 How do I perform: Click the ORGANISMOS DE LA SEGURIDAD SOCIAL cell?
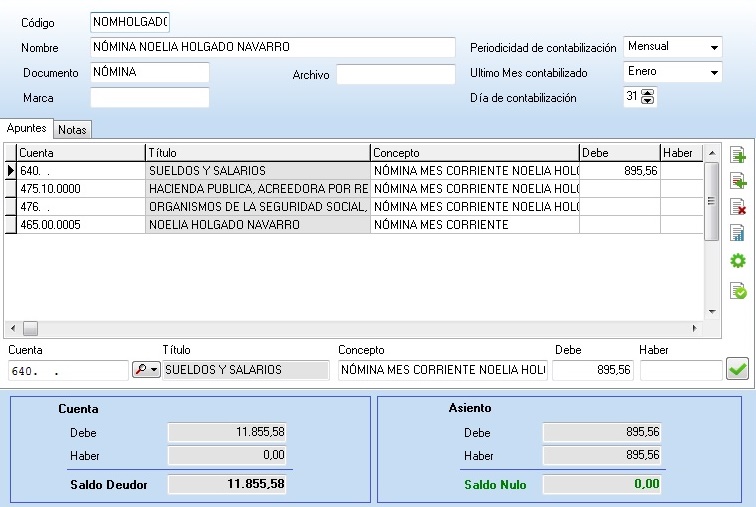pos(257,207)
